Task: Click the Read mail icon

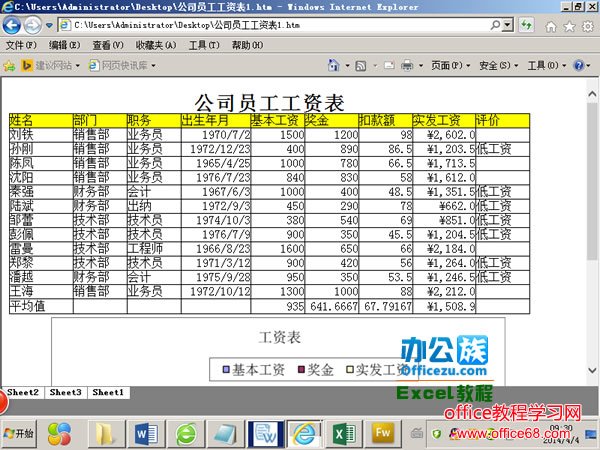Action: (x=389, y=65)
